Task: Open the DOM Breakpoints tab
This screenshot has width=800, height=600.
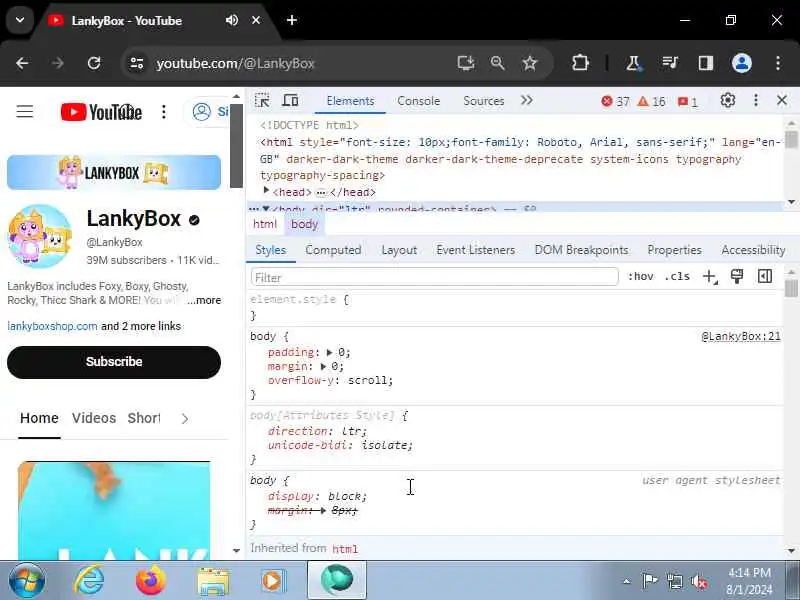Action: 581,250
